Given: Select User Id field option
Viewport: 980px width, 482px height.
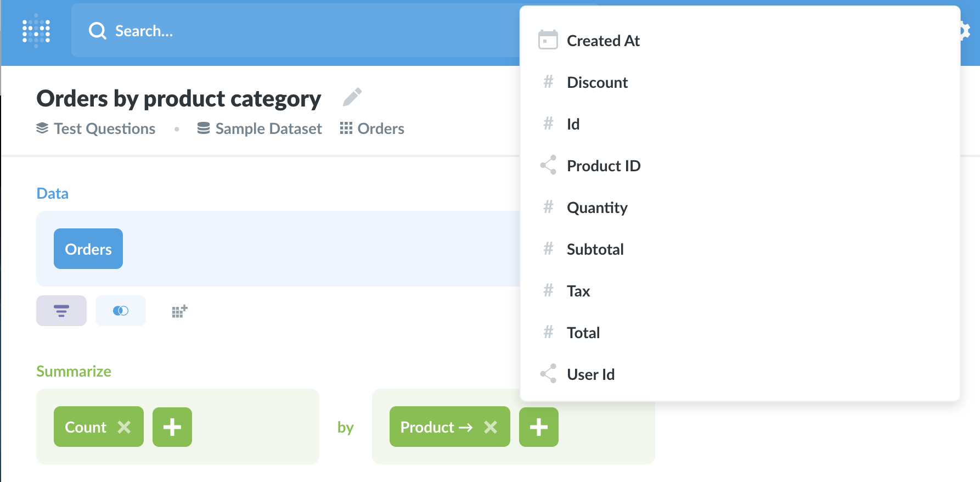Looking at the screenshot, I should pyautogui.click(x=740, y=374).
